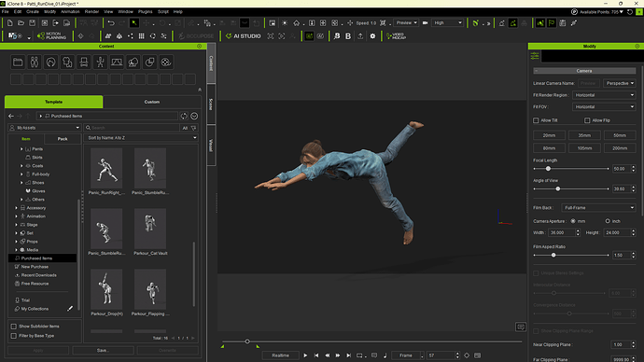Viewport: 644px width, 362px height.
Task: Click the Undo arrow
Action: coord(111,23)
